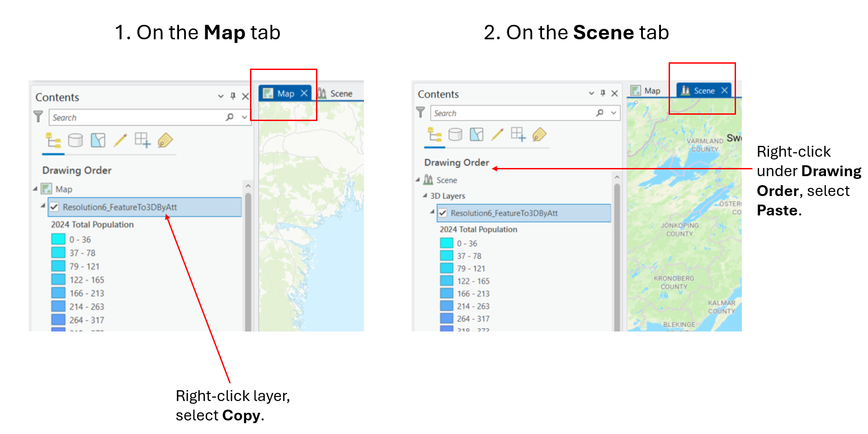The width and height of the screenshot is (868, 434).
Task: Pin the Scene Contents pane
Action: (x=603, y=93)
